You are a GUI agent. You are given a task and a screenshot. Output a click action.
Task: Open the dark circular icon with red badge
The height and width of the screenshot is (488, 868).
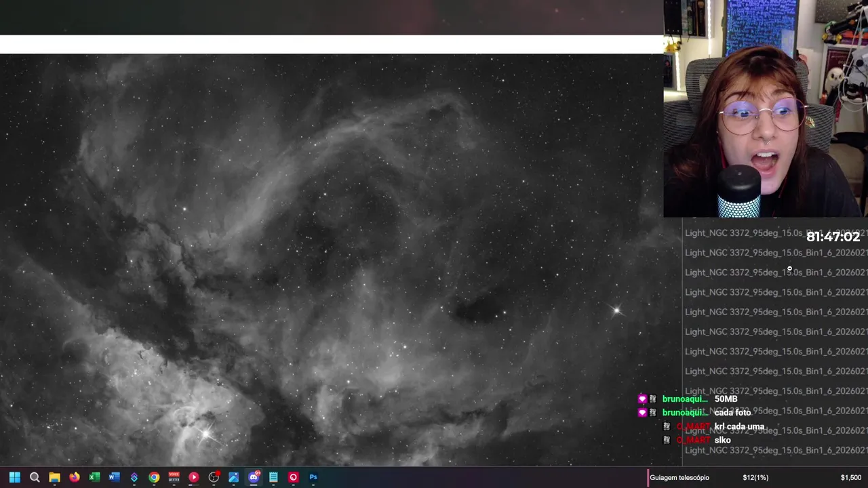[x=214, y=477]
